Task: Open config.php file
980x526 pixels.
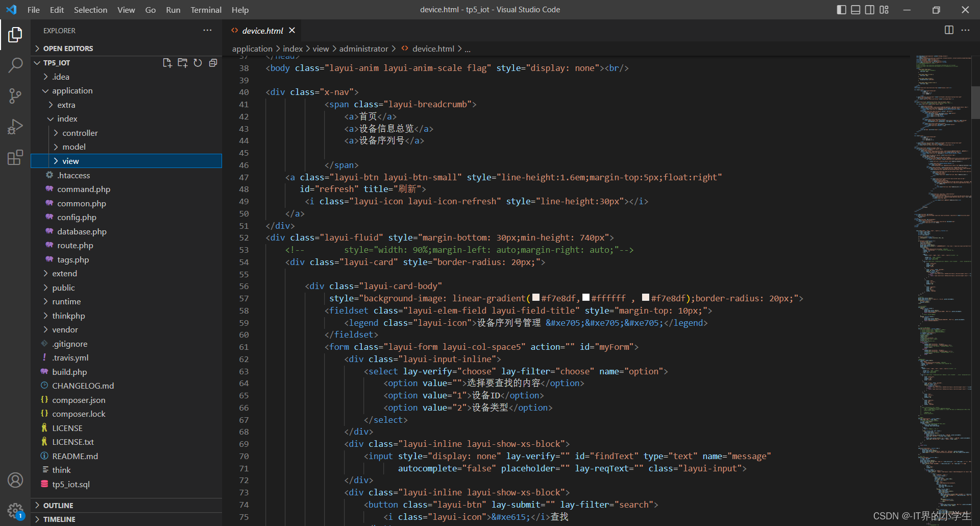Action: 77,218
